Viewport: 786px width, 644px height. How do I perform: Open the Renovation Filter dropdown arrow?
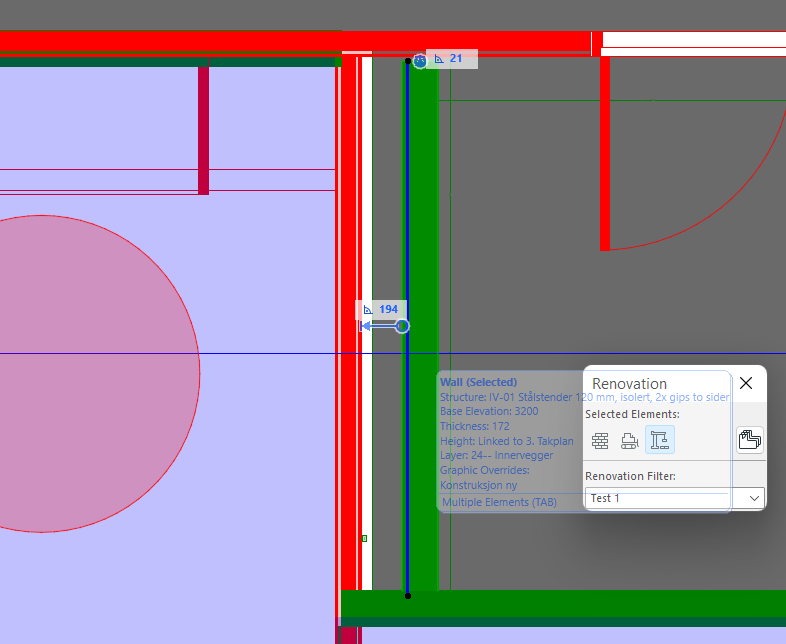(754, 498)
